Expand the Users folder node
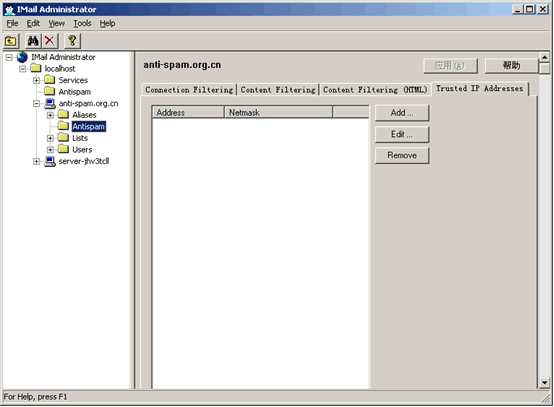Screen dimensions: 554x407 (x=50, y=150)
